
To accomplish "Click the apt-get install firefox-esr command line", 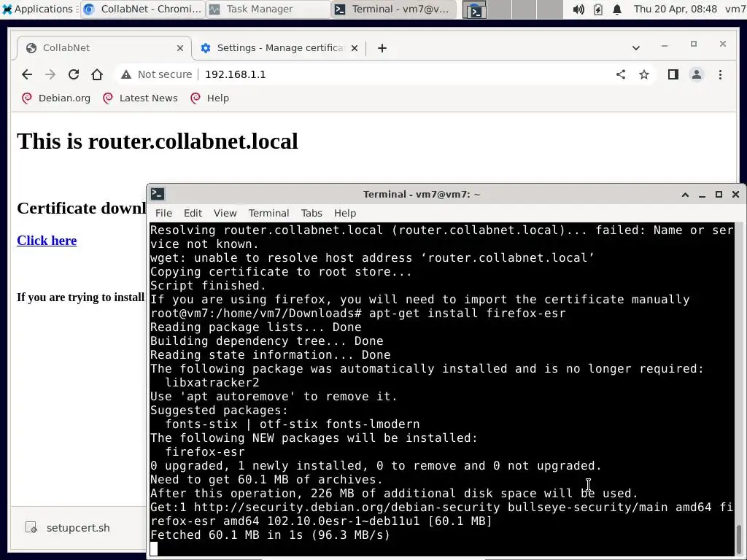I will pyautogui.click(x=357, y=314).
